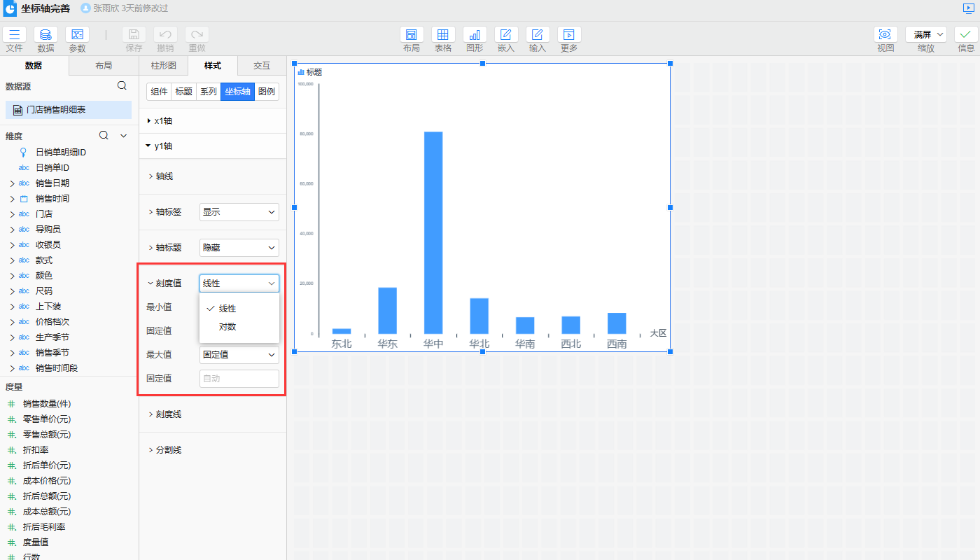Open the 参数 parameters icon
The width and height of the screenshot is (980, 560).
77,35
